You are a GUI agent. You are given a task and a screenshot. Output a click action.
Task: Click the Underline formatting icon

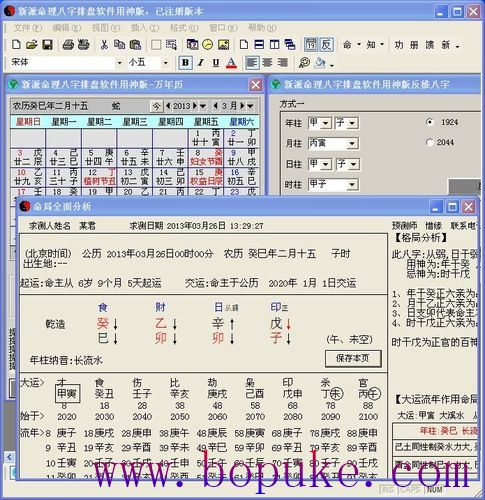tap(216, 63)
